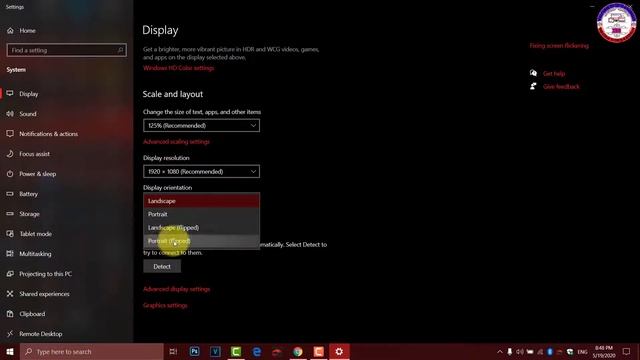Click the ENG language indicator
The width and height of the screenshot is (640, 360).
[582, 352]
